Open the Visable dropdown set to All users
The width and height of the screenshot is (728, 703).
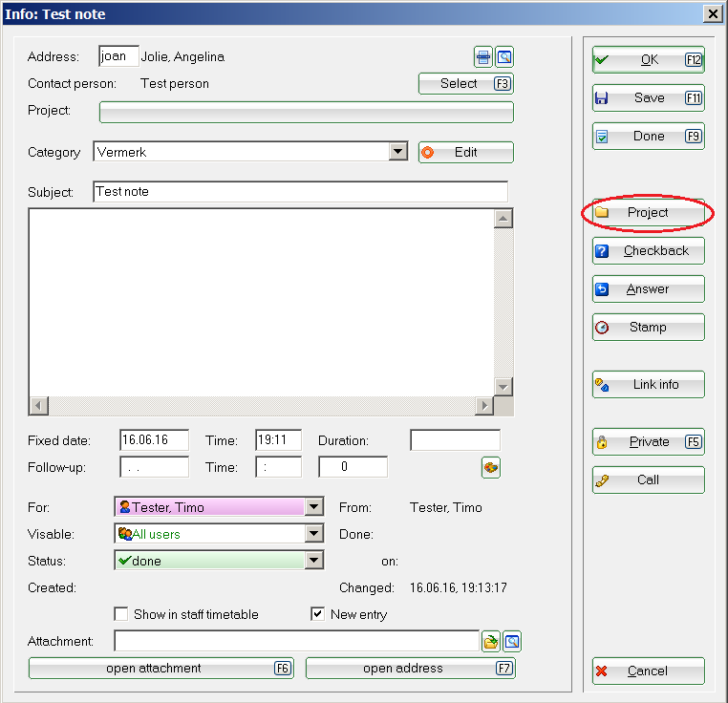313,534
